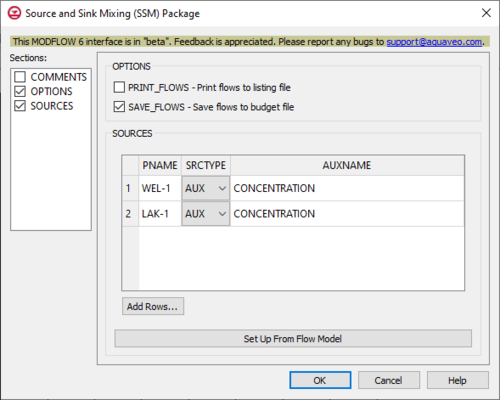Uncheck the OPTIONS section checkbox

coord(20,91)
